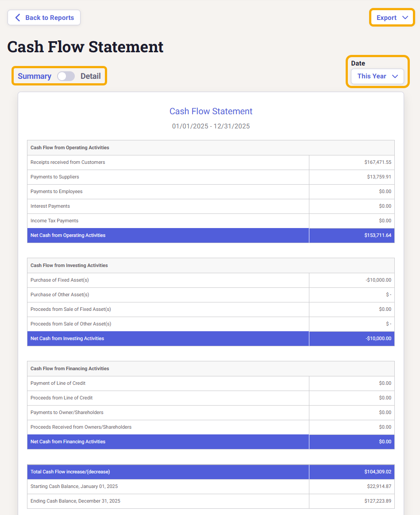Click the blue Cash Flow Statement report title
Screen dimensions: 420x515
(211, 111)
